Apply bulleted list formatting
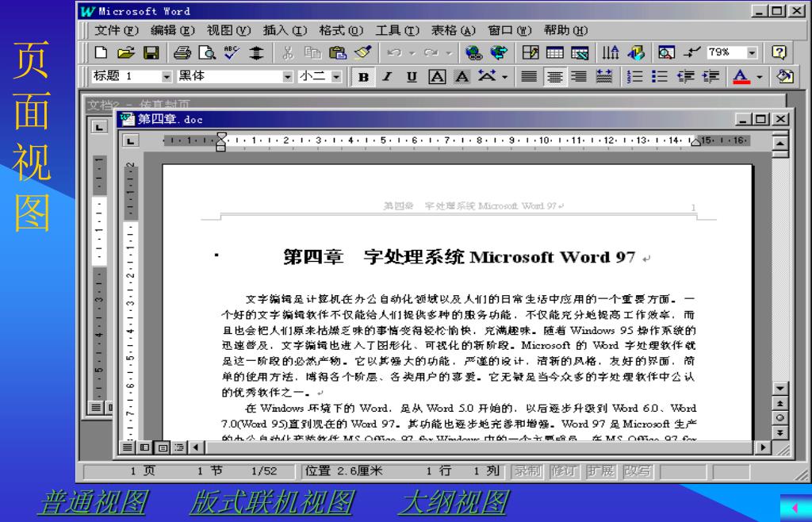Viewport: 812px width, 522px height. pyautogui.click(x=660, y=77)
